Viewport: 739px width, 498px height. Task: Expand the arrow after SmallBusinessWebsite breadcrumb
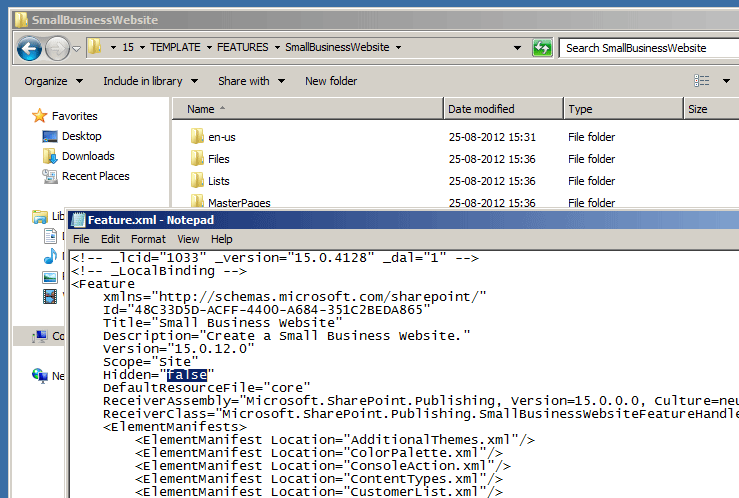click(x=398, y=48)
